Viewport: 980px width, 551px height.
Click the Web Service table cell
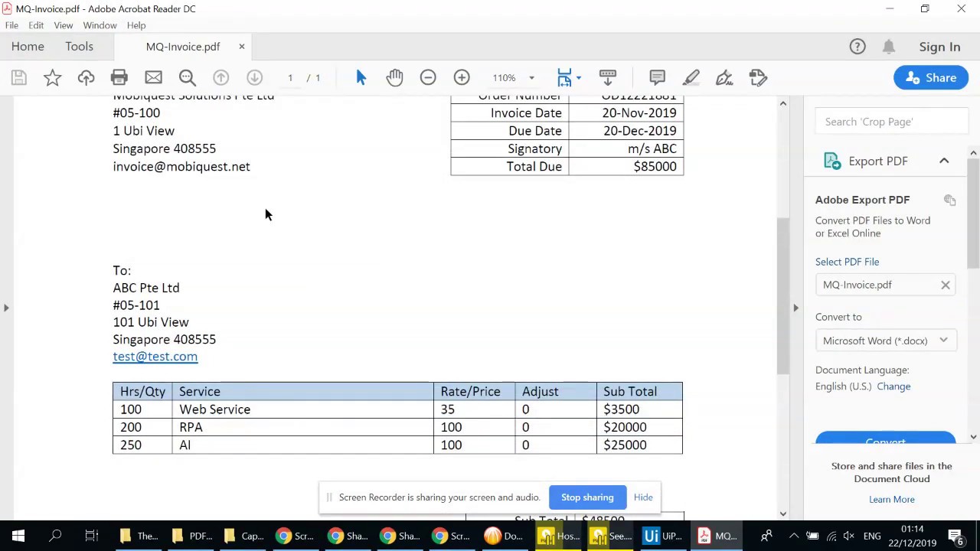point(303,409)
